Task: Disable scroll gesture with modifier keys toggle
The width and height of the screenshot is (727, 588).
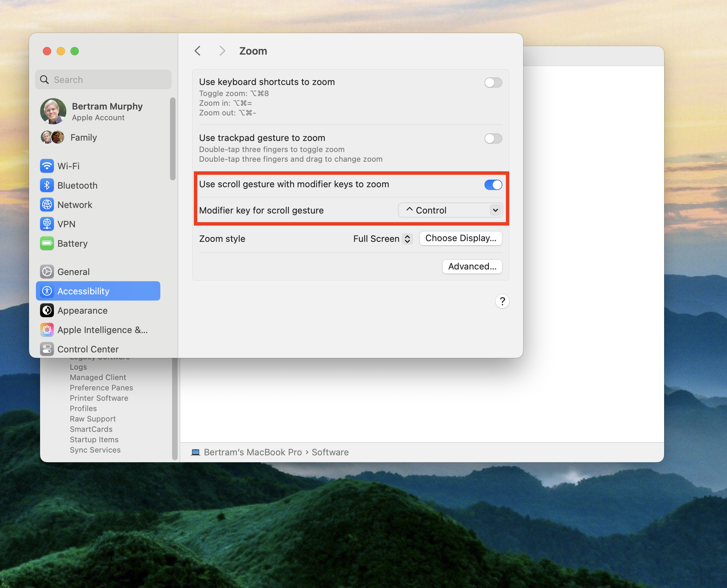Action: pyautogui.click(x=493, y=185)
